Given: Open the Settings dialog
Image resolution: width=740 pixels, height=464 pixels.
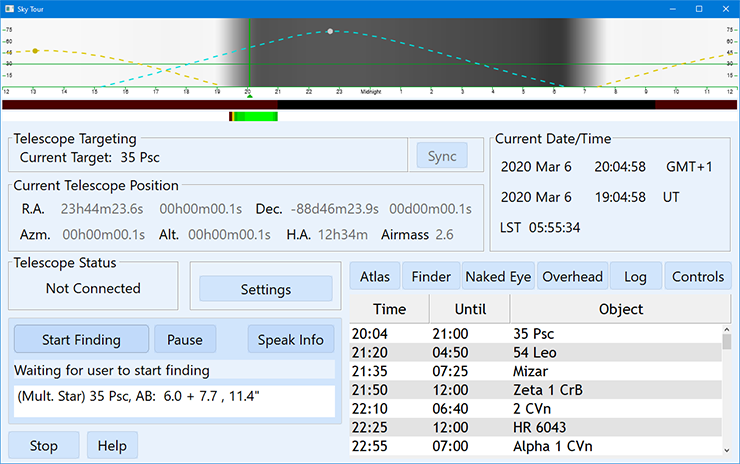Looking at the screenshot, I should tap(266, 289).
